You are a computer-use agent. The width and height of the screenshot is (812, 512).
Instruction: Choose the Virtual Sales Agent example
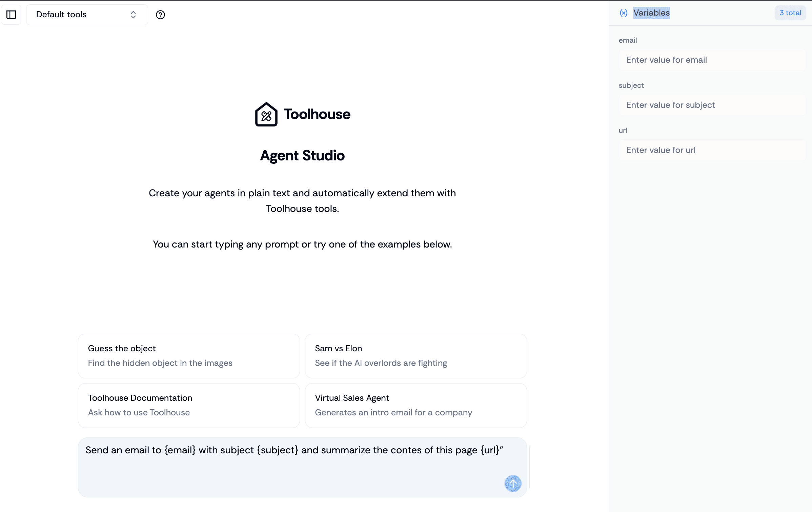[416, 406]
